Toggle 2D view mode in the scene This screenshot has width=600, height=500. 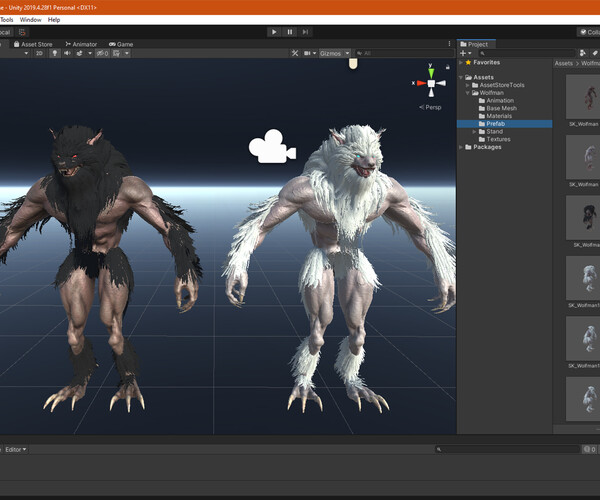[x=39, y=53]
